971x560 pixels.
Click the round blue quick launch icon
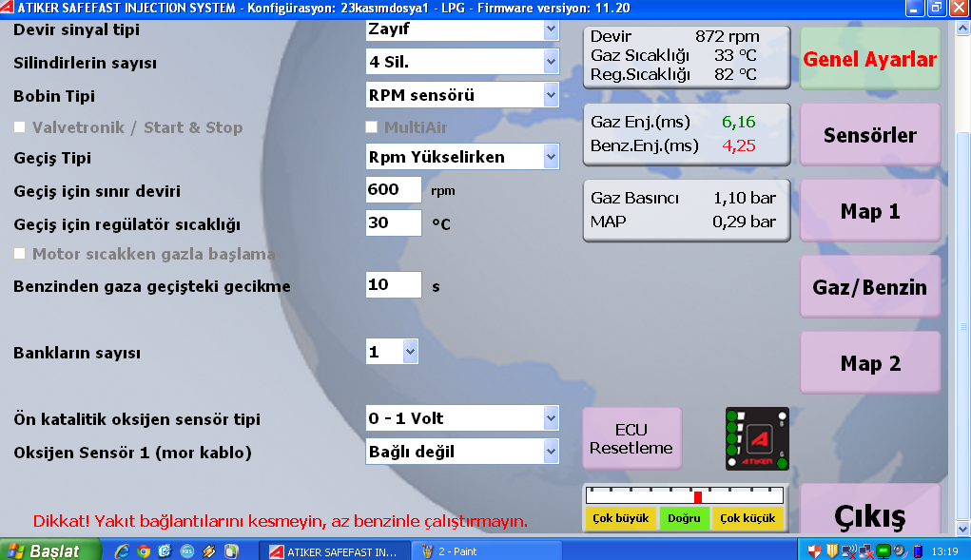187,550
